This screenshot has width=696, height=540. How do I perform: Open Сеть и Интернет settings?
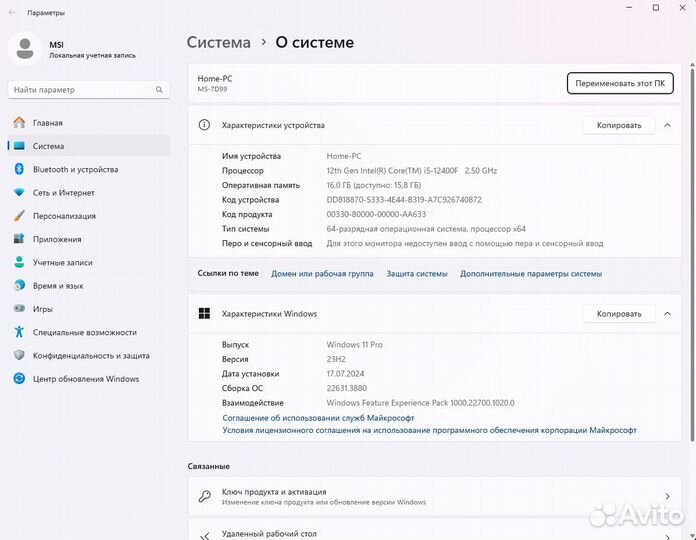pyautogui.click(x=89, y=193)
